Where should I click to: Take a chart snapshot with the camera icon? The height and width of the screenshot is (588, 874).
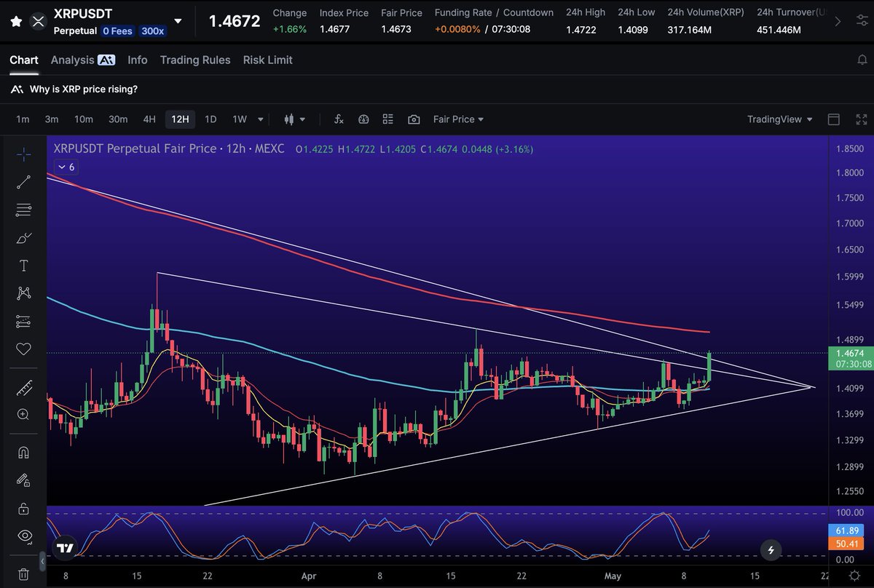(x=414, y=119)
